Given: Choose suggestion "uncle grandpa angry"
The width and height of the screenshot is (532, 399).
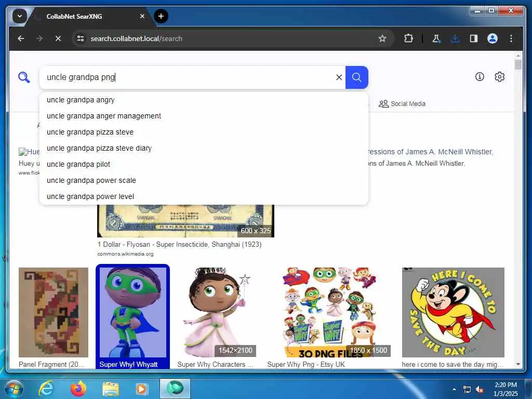Looking at the screenshot, I should [x=204, y=100].
